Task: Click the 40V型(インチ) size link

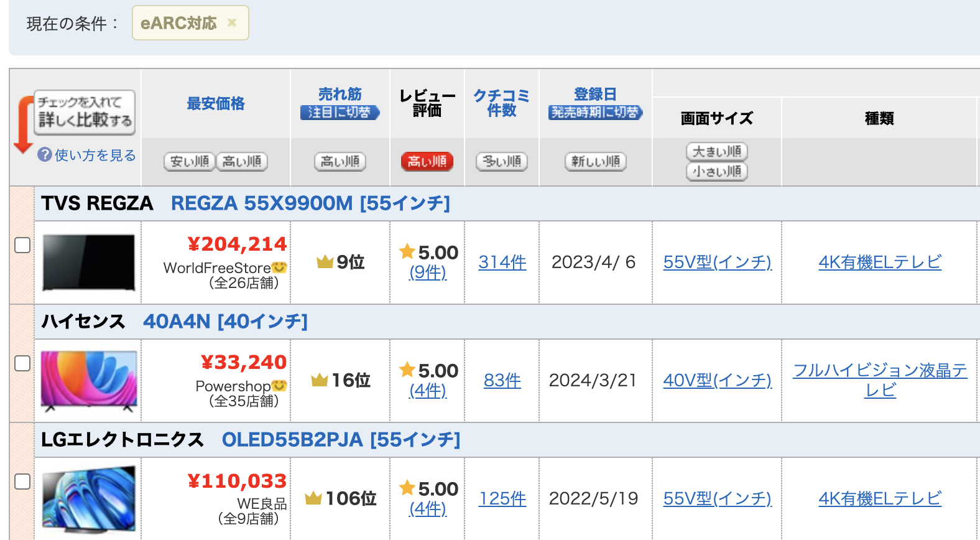Action: [718, 380]
